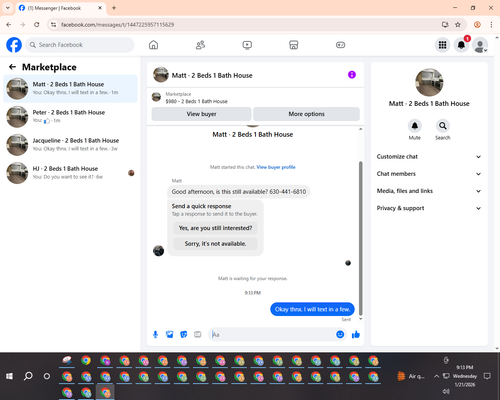Open the View buyer profile link
Screen dimensions: 500x400
click(x=276, y=167)
